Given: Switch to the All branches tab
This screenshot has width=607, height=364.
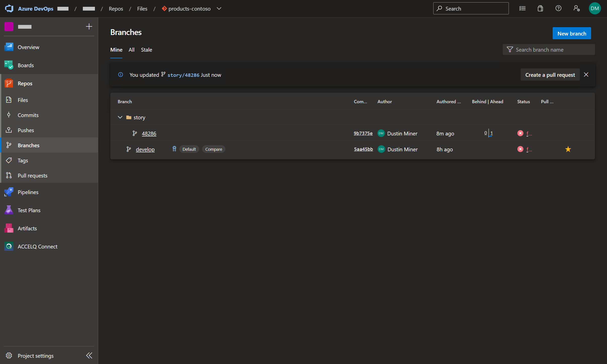Looking at the screenshot, I should point(131,50).
